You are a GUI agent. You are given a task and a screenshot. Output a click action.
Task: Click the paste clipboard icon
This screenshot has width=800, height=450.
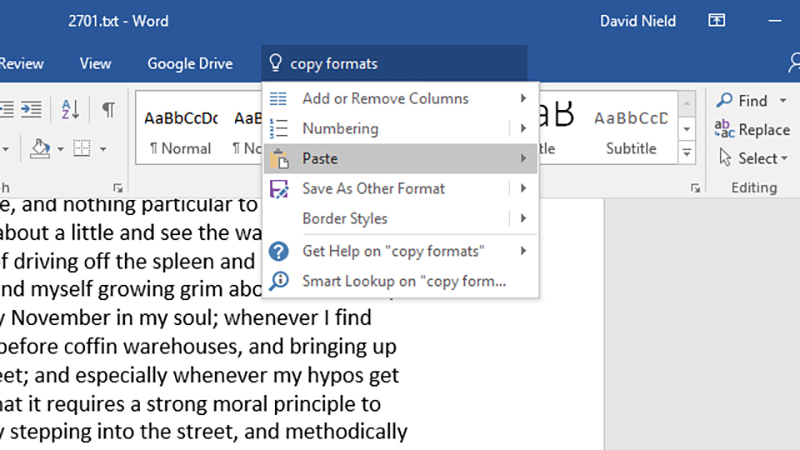pyautogui.click(x=279, y=159)
